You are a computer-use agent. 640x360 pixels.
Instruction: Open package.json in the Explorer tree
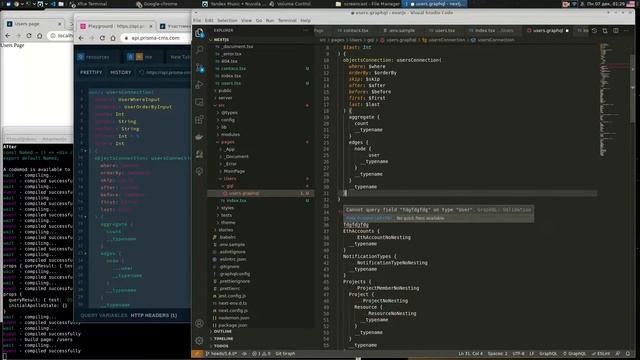tap(261, 325)
